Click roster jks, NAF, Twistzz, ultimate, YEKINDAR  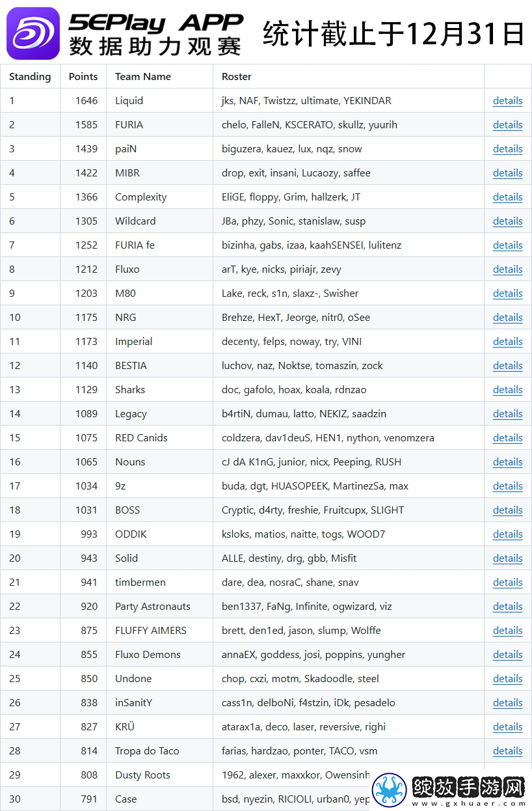(x=306, y=101)
